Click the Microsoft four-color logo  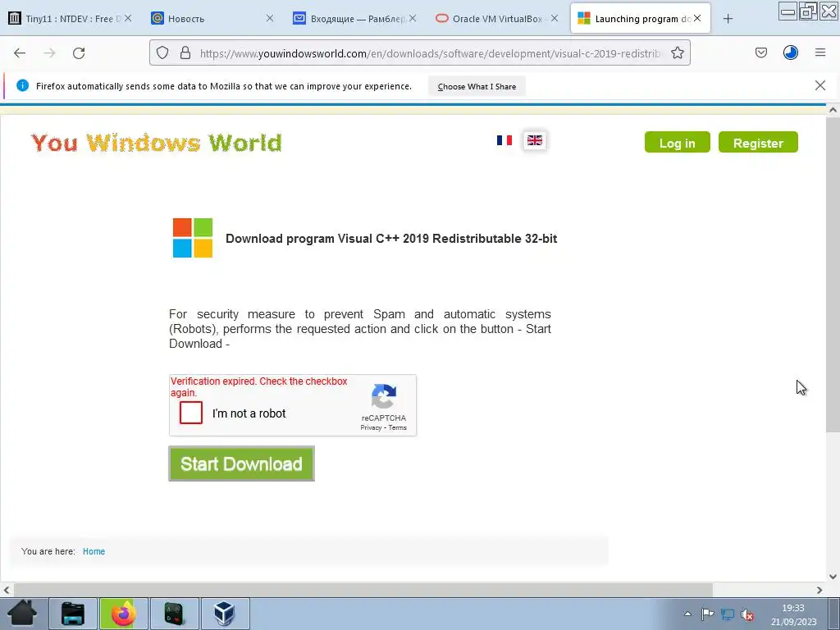[192, 238]
